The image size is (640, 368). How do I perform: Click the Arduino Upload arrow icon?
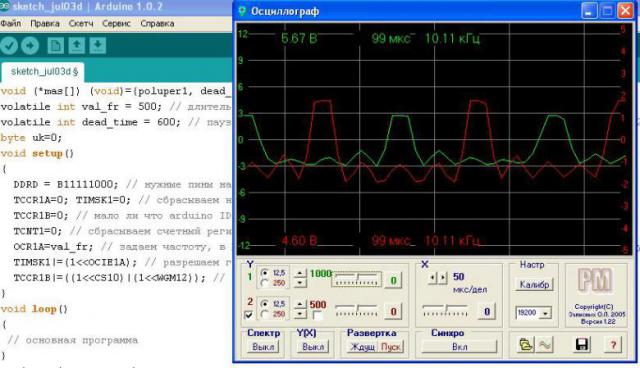30,45
